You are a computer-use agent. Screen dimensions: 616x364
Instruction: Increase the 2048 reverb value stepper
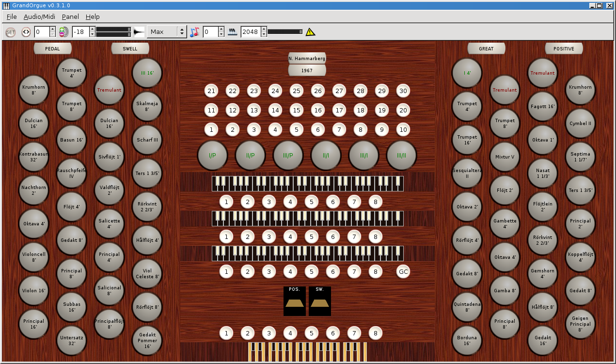coord(264,29)
